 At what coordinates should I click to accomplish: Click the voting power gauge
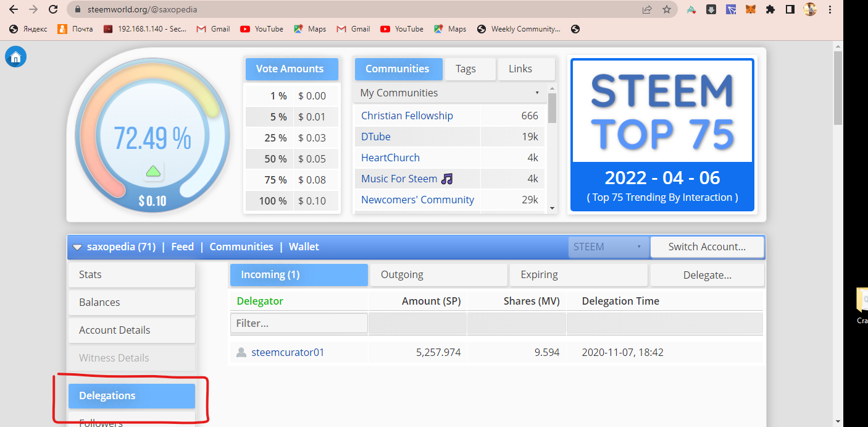152,135
